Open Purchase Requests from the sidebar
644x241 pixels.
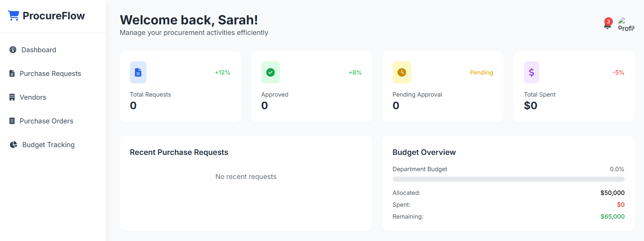click(50, 74)
